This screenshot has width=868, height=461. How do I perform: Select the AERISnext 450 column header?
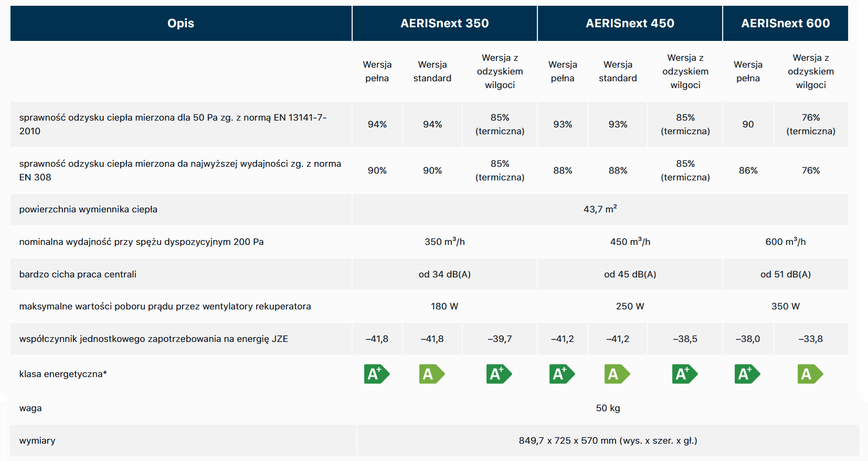click(x=630, y=23)
